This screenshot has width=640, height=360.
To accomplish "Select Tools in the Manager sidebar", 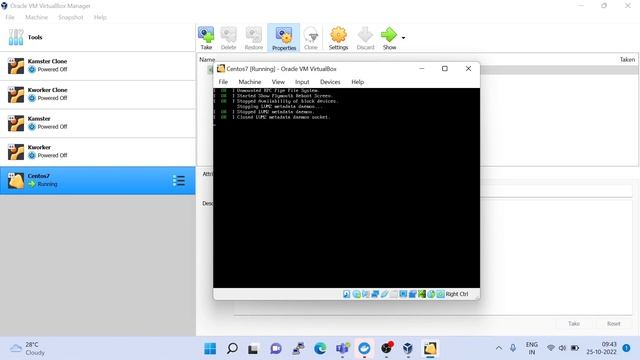I will pyautogui.click(x=98, y=37).
